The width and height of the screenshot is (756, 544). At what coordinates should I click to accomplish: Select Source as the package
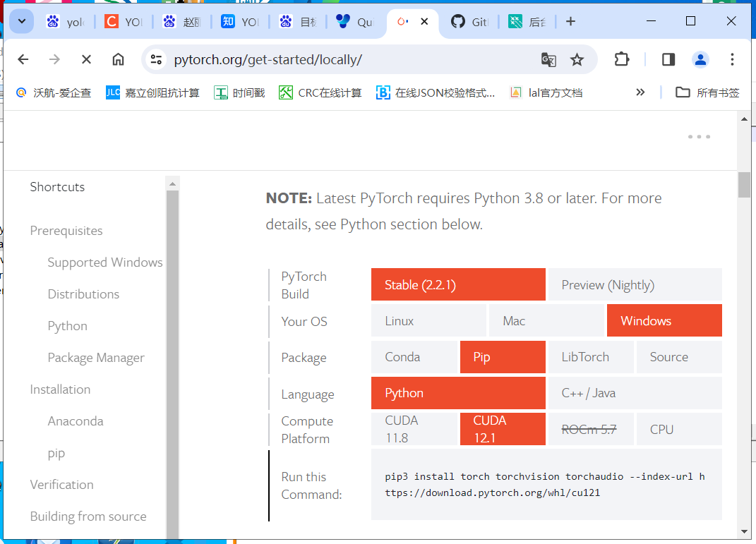[679, 356]
